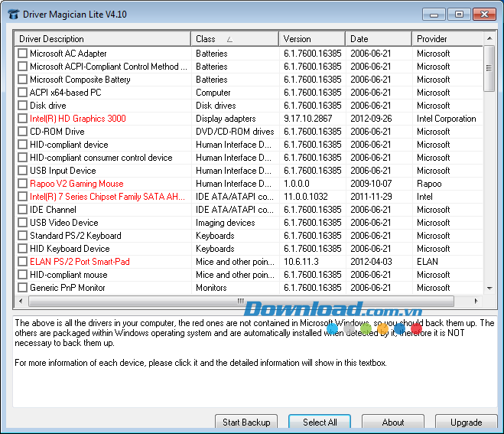Select the Rapoo V2 Gaming Mouse entry
Image resolution: width=504 pixels, height=434 pixels.
pos(76,184)
